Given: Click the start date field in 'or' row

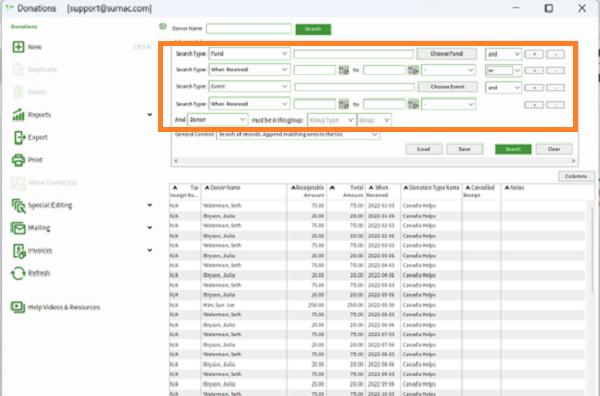Looking at the screenshot, I should tap(315, 70).
